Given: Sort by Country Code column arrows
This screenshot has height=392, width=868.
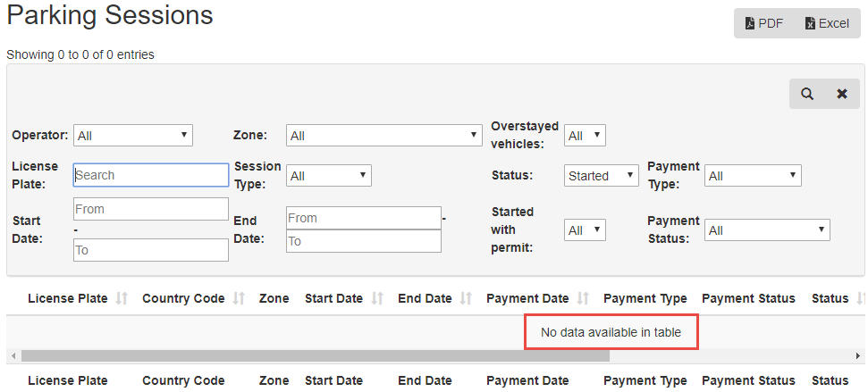Looking at the screenshot, I should tap(238, 298).
